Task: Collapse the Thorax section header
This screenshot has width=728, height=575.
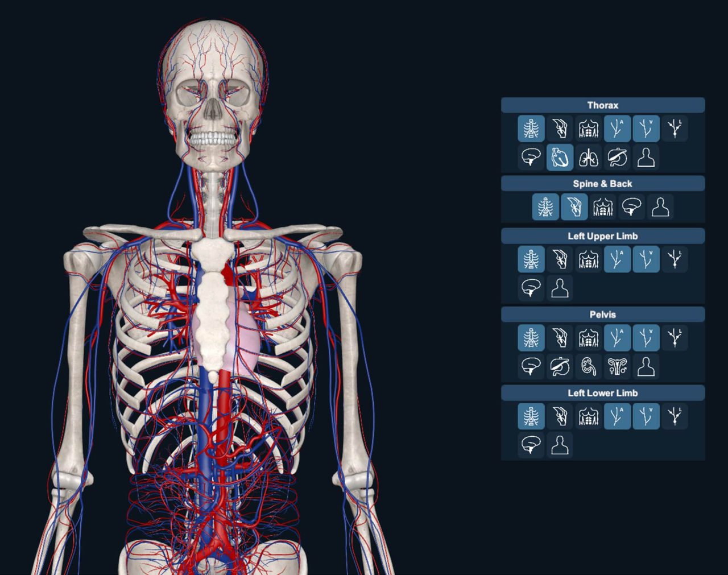Action: click(603, 105)
